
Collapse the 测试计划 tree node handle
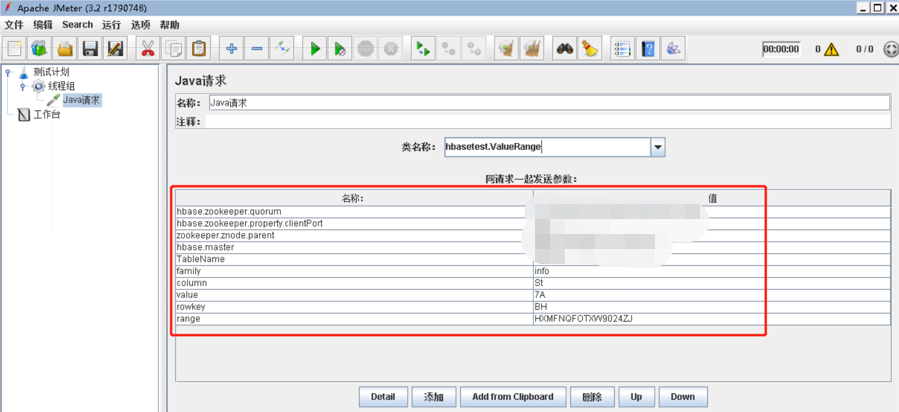pyautogui.click(x=8, y=72)
